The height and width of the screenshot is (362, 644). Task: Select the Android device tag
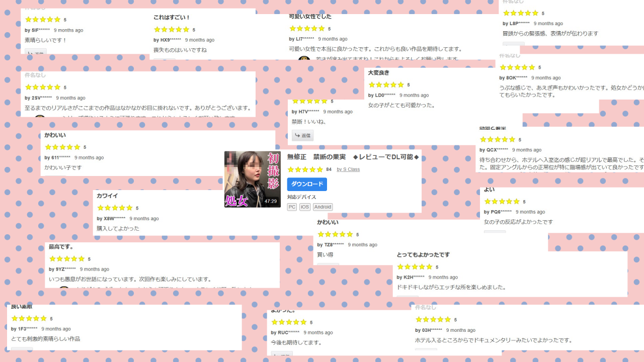323,207
